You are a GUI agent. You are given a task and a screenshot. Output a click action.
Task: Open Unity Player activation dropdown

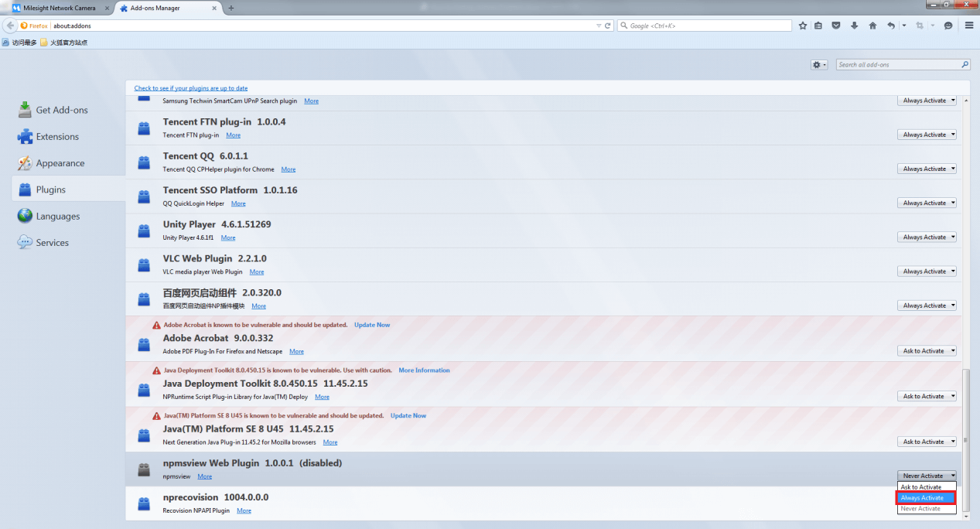927,237
